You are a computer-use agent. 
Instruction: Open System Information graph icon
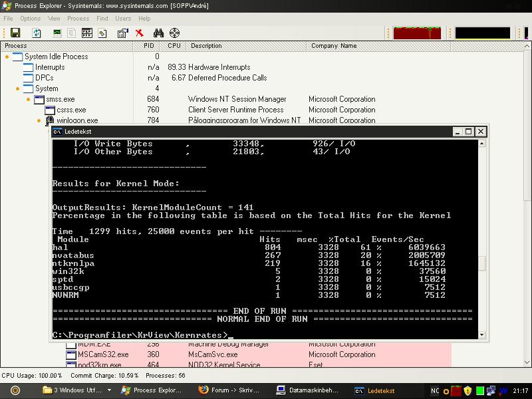[x=57, y=33]
